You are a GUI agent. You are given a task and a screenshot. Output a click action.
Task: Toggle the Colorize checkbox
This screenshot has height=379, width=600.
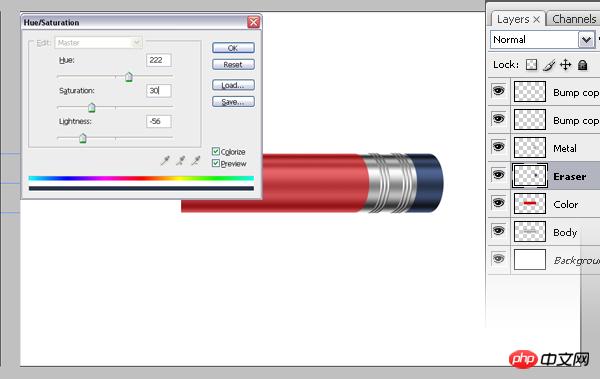click(216, 151)
